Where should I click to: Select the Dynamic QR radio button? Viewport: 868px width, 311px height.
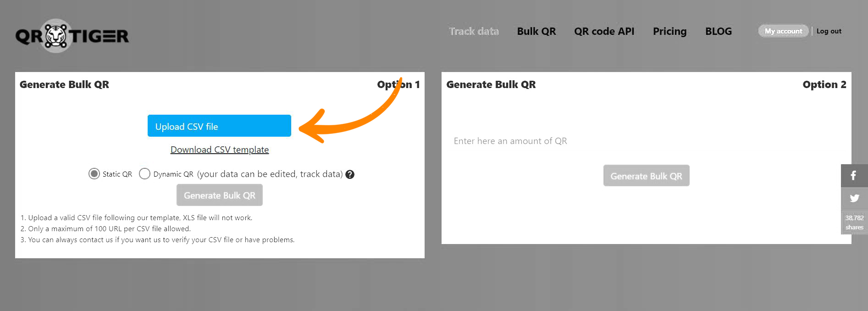tap(144, 174)
